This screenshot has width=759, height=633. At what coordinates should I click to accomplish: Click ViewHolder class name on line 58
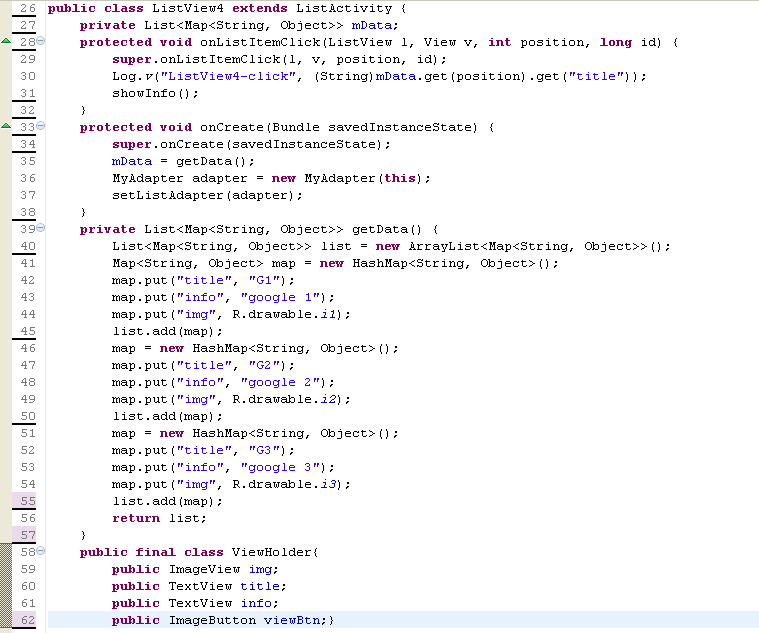pos(272,552)
